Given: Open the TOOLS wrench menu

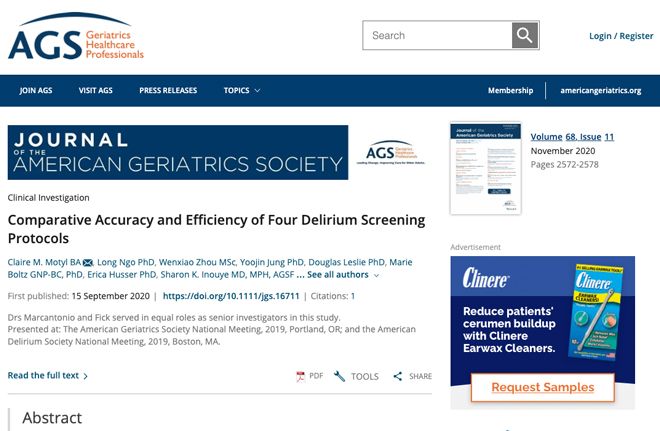Looking at the screenshot, I should point(356,376).
